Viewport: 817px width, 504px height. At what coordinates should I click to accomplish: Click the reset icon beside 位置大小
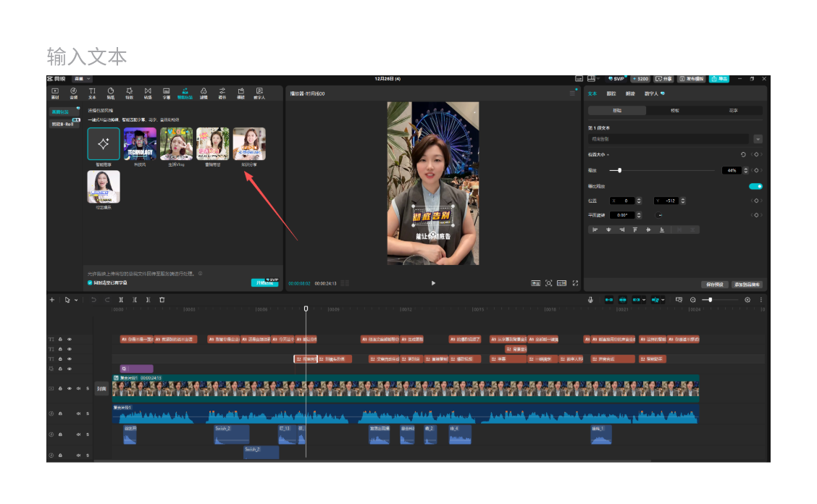(743, 154)
